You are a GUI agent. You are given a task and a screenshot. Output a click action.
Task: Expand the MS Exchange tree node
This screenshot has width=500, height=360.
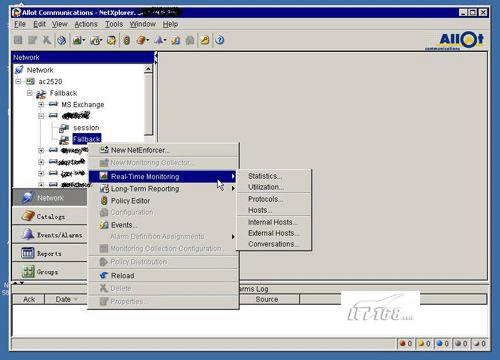[41, 105]
